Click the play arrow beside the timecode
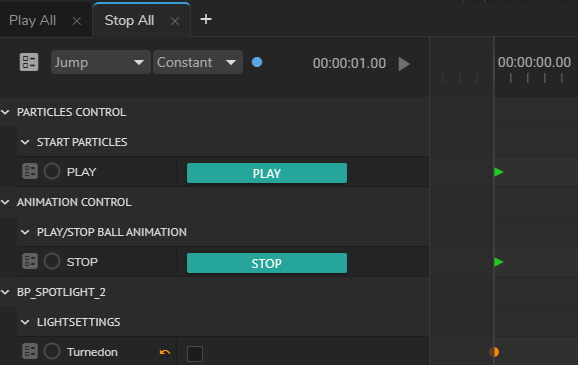 click(404, 64)
